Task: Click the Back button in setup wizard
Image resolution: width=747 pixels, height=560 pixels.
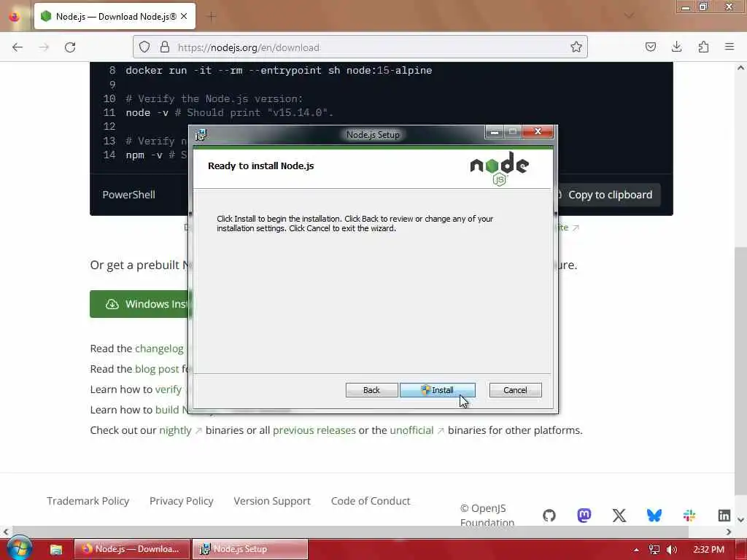Action: coord(371,390)
